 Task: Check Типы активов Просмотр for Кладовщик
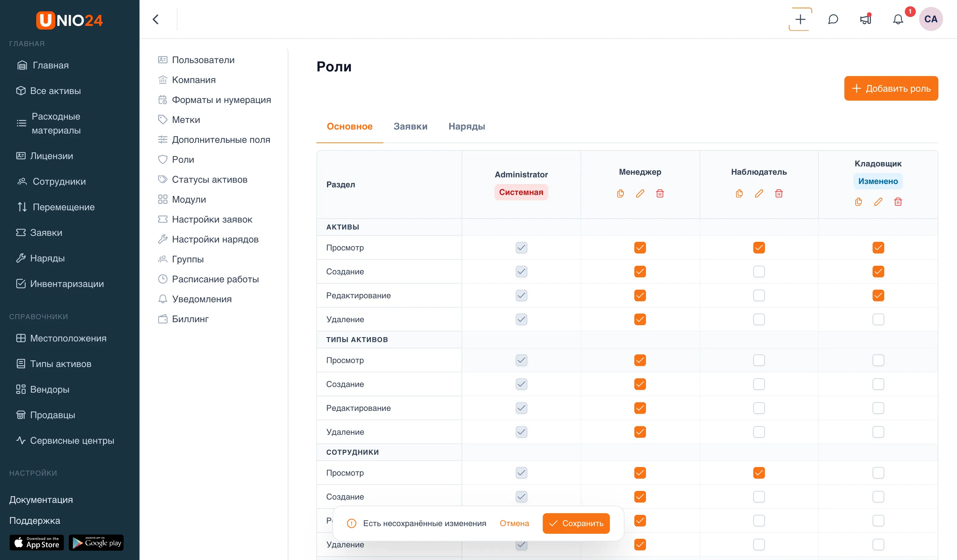[878, 360]
